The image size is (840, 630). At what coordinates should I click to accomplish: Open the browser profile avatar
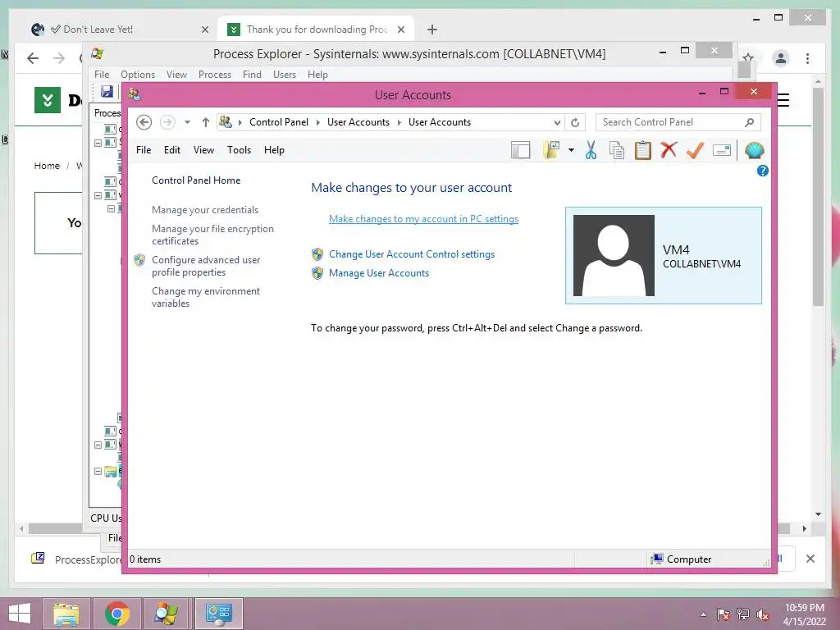pyautogui.click(x=781, y=58)
